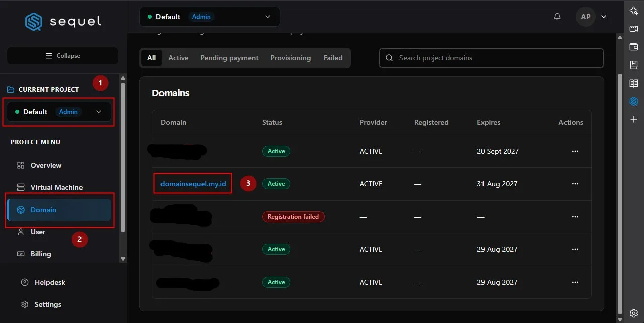The width and height of the screenshot is (644, 323).
Task: Open the notifications bell
Action: [557, 17]
